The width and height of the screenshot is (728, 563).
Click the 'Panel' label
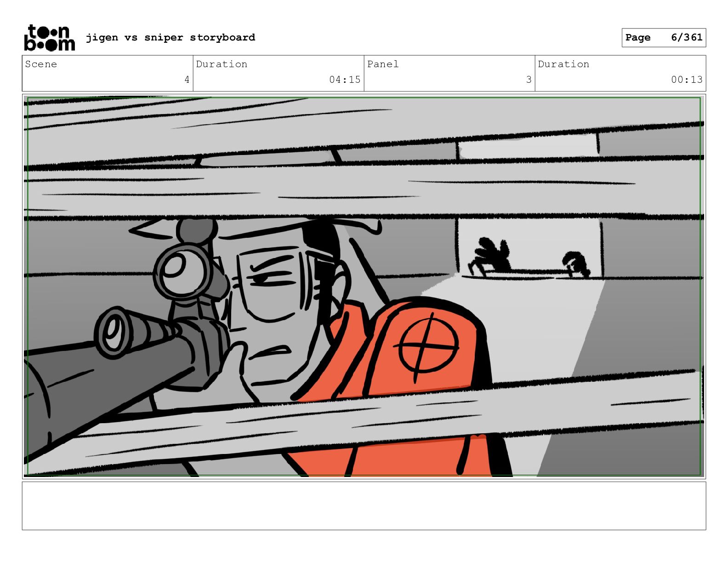click(x=383, y=64)
